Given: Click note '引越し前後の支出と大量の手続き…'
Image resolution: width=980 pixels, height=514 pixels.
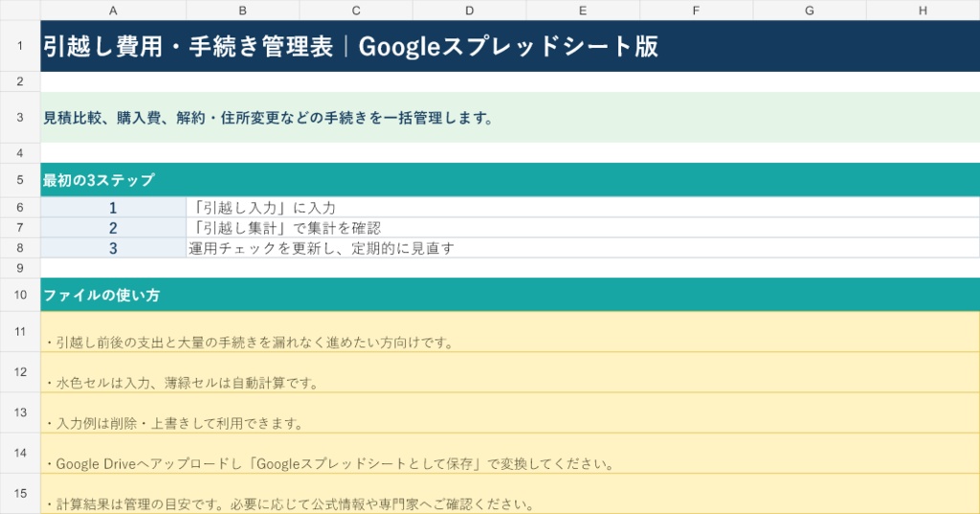Looking at the screenshot, I should tap(510, 332).
